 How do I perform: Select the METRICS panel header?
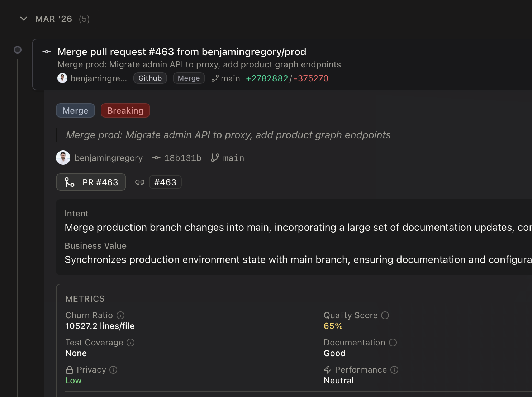click(85, 298)
